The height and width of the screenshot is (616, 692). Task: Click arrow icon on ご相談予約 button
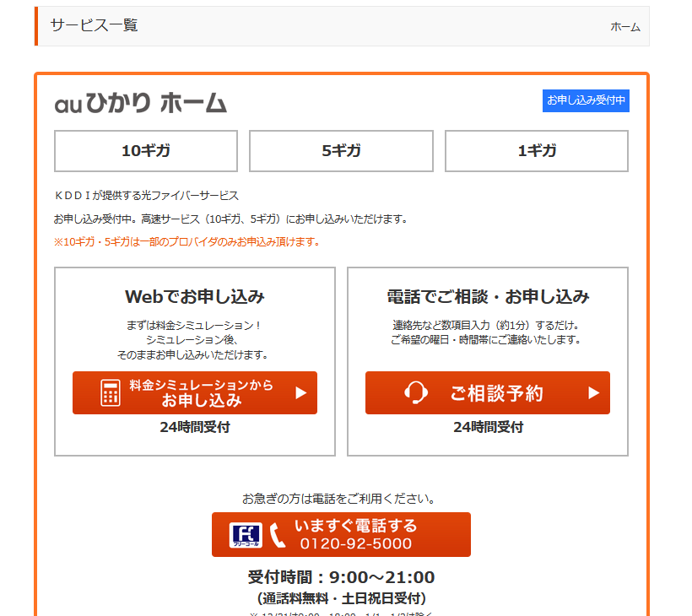(x=594, y=392)
